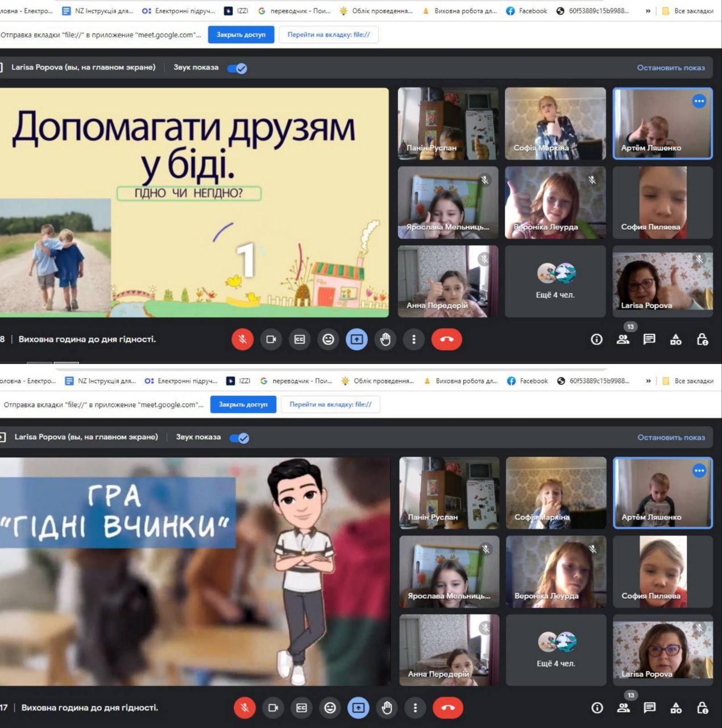Screen dimensions: 722x728
Task: Open the IZZI bookmark in the lower bar
Action: (x=239, y=381)
